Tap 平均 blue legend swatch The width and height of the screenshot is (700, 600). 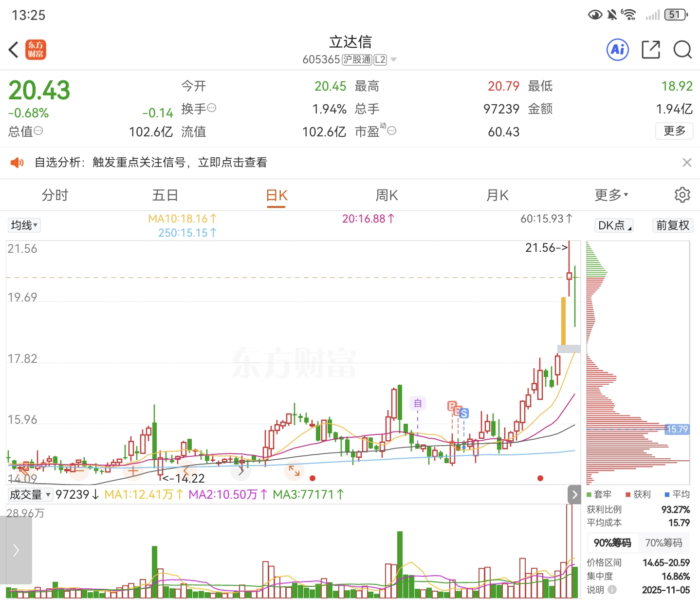tap(667, 494)
